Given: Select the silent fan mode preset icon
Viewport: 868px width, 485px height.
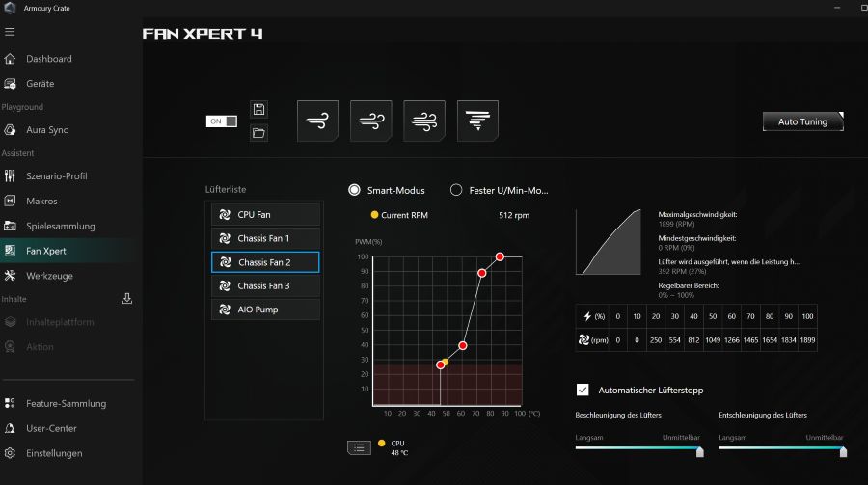Looking at the screenshot, I should [317, 121].
